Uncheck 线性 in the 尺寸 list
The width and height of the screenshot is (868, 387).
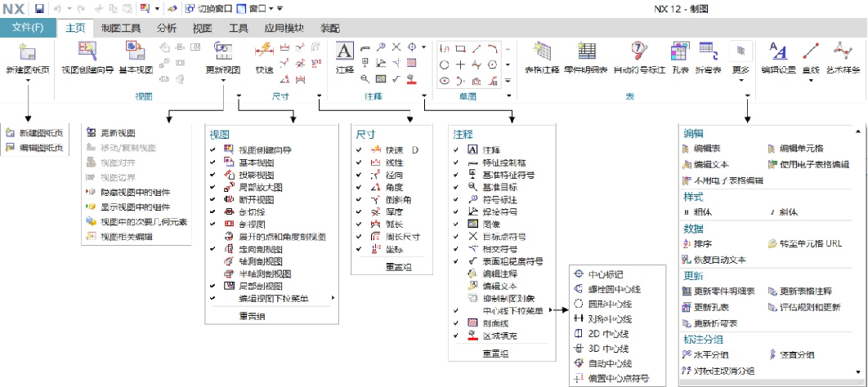(360, 162)
